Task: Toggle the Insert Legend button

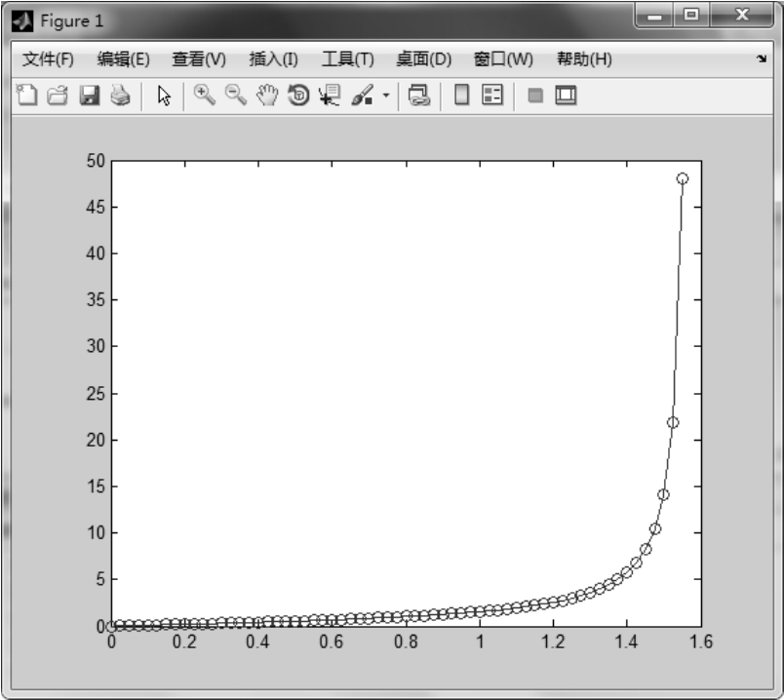Action: (x=493, y=96)
